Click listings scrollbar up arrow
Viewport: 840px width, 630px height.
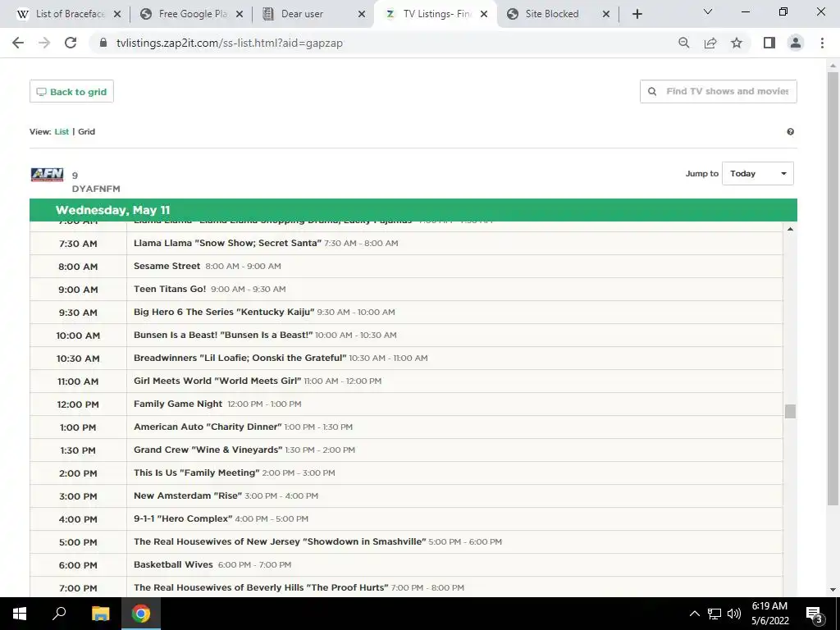click(x=790, y=230)
